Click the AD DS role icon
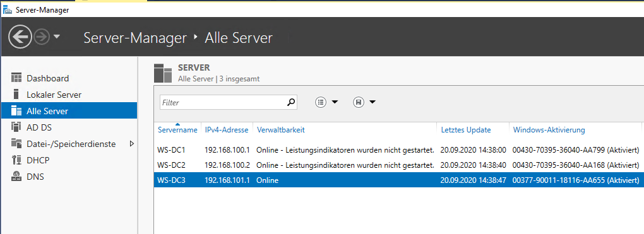 tap(16, 127)
